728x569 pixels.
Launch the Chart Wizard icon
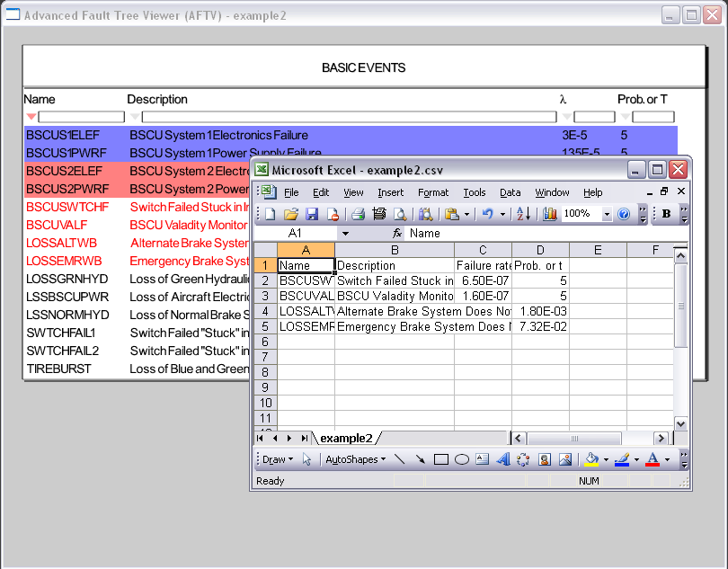point(550,214)
